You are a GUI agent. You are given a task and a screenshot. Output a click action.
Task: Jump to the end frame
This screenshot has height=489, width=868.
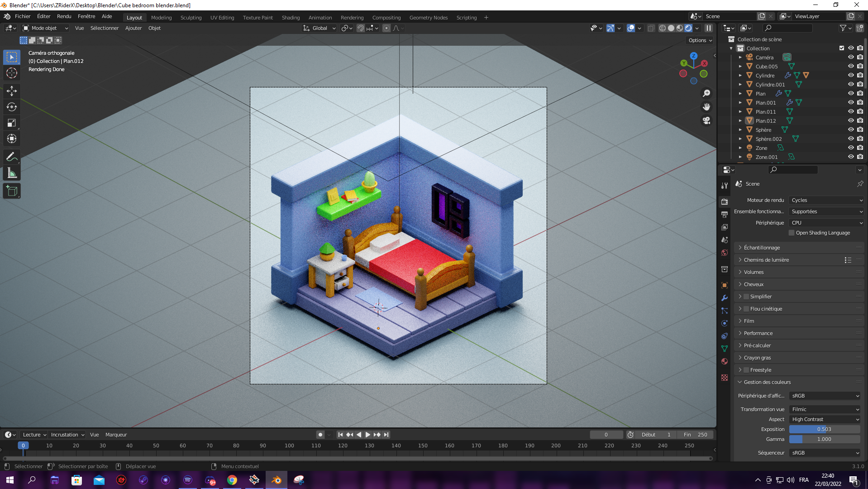(x=386, y=435)
